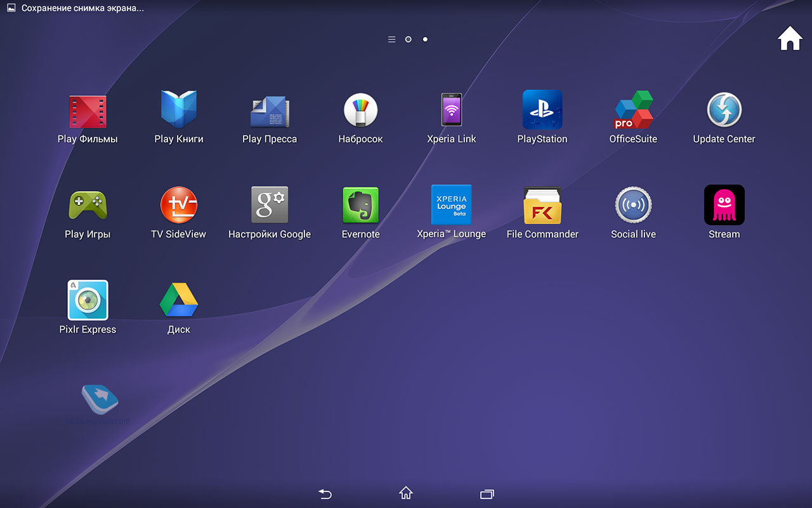Open the Xperia Link app icon
Viewport: 812px width, 508px height.
click(452, 110)
